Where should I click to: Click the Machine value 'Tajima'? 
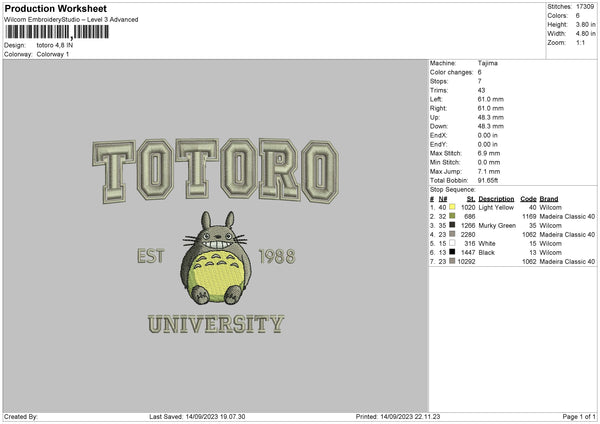(488, 63)
